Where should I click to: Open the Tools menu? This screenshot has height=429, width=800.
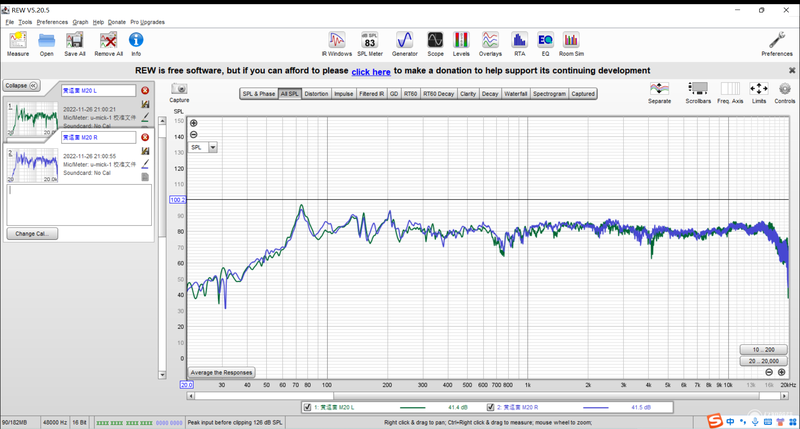[x=25, y=22]
